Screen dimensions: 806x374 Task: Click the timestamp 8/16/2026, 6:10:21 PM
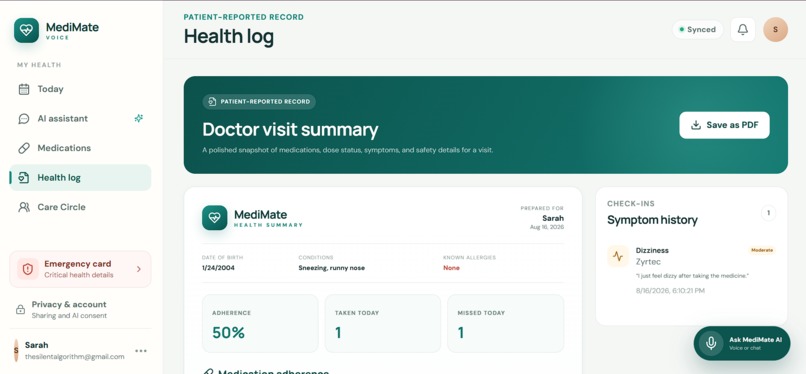pos(670,291)
